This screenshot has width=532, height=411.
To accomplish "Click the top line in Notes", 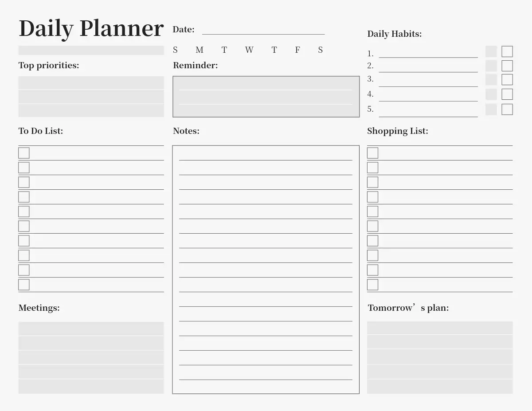I will (x=266, y=155).
